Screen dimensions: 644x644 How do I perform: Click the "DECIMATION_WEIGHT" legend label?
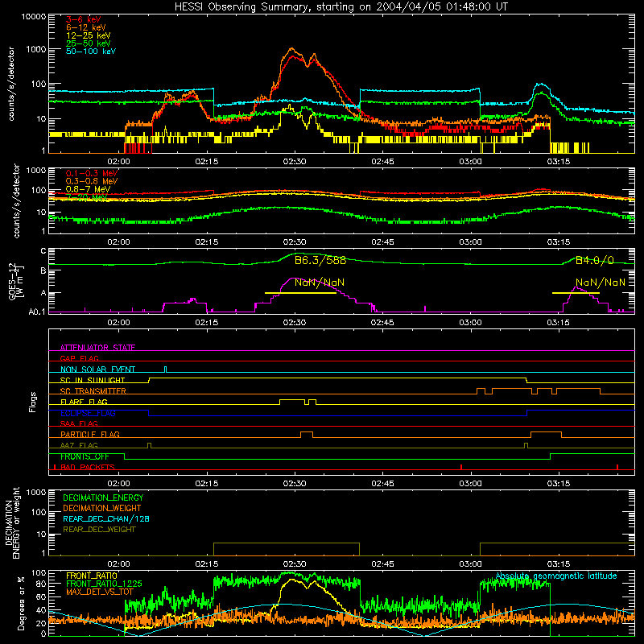(102, 509)
